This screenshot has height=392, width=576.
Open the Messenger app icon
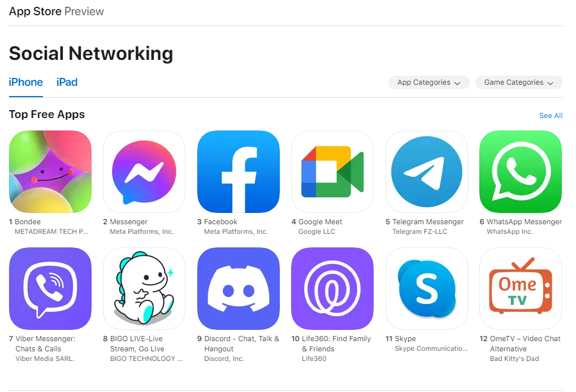144,171
